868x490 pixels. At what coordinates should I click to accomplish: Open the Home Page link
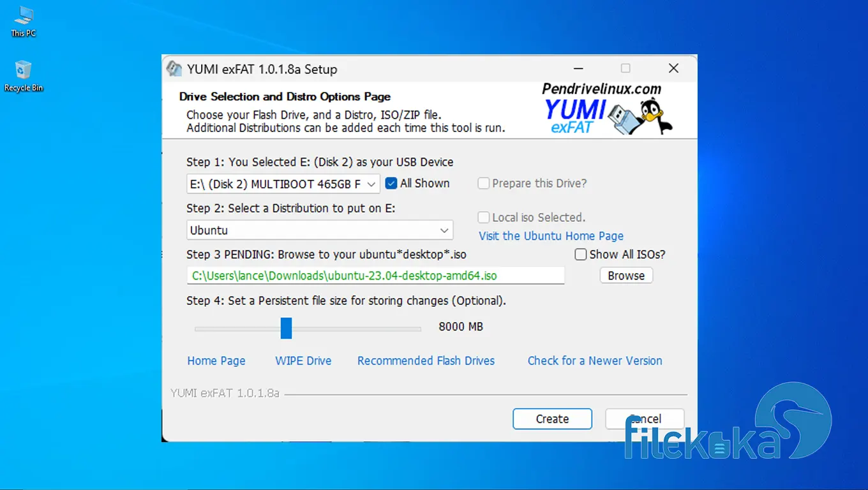coord(216,361)
